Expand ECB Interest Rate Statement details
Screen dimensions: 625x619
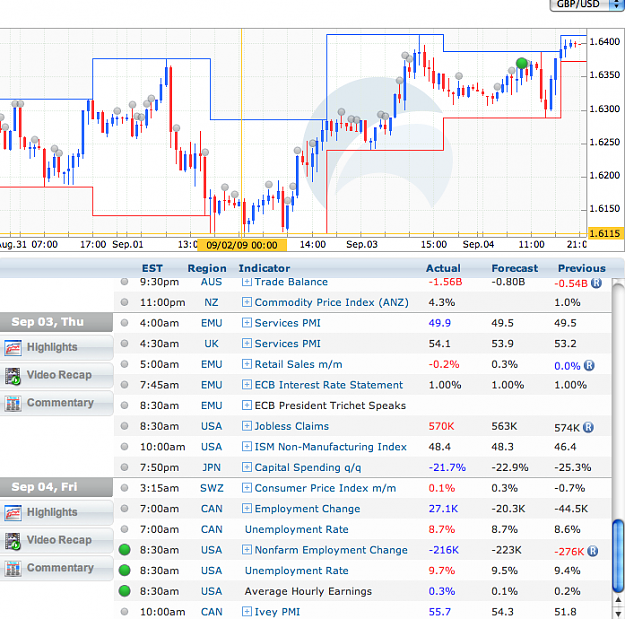[x=247, y=385]
